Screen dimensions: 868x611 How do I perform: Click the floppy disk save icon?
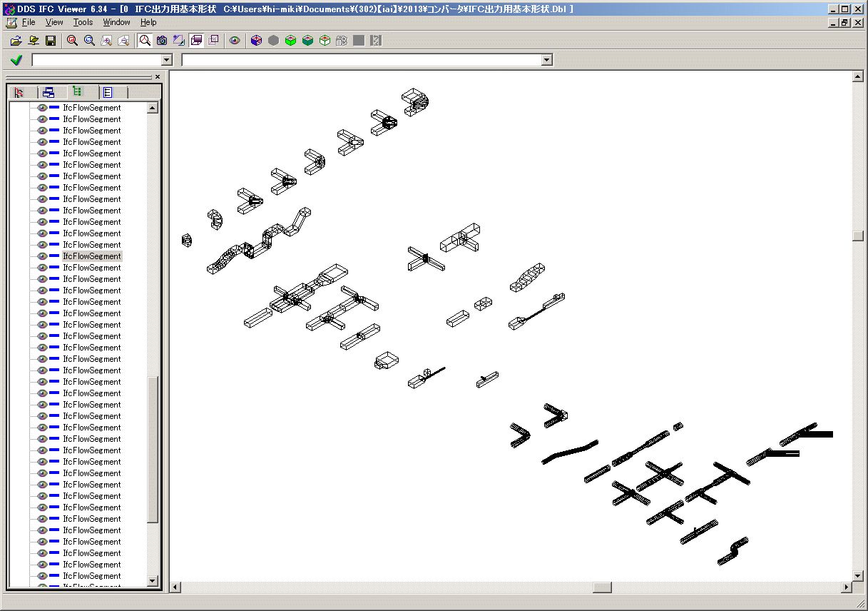51,41
